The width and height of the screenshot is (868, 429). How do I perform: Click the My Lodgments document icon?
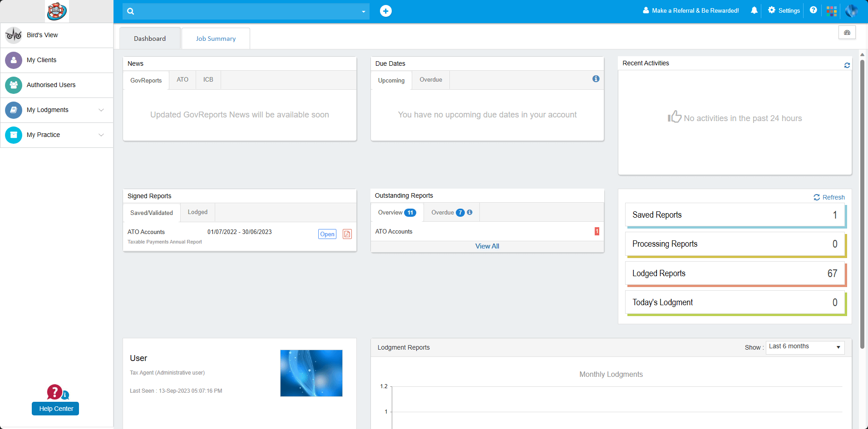pos(14,110)
